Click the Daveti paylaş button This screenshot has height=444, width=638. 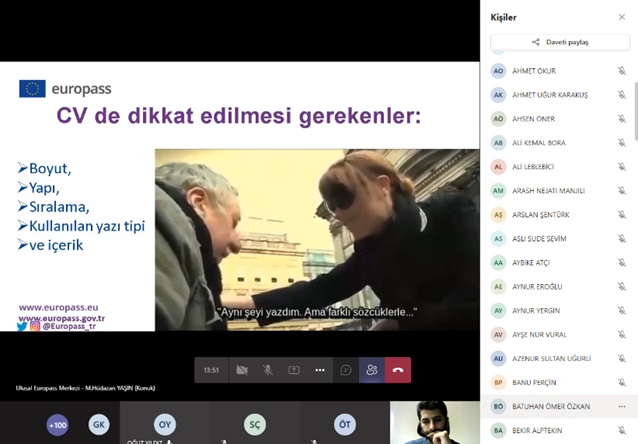560,42
